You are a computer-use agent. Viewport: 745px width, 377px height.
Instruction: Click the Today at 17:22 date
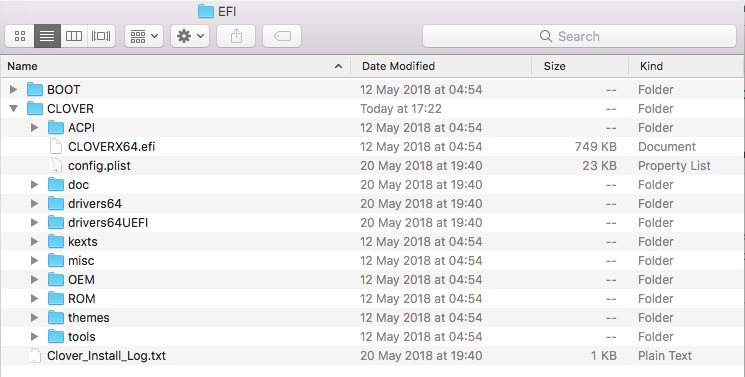[401, 109]
